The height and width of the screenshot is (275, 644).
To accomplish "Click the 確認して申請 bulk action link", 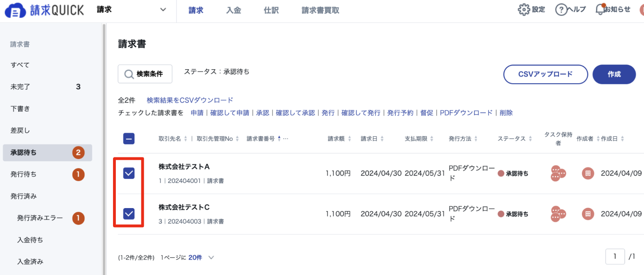I will pos(230,113).
